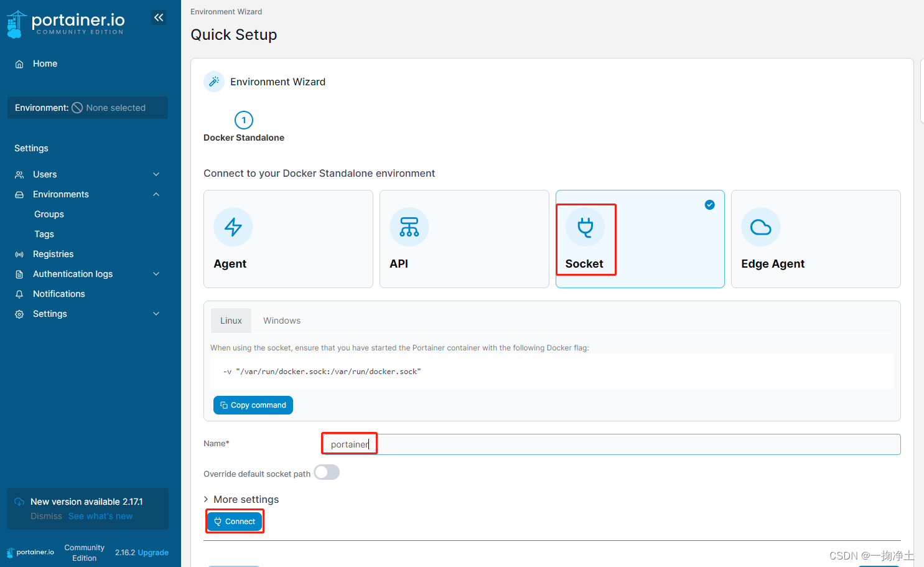Collapse the sidebar with double-chevron icon
The height and width of the screenshot is (567, 924).
tap(159, 17)
